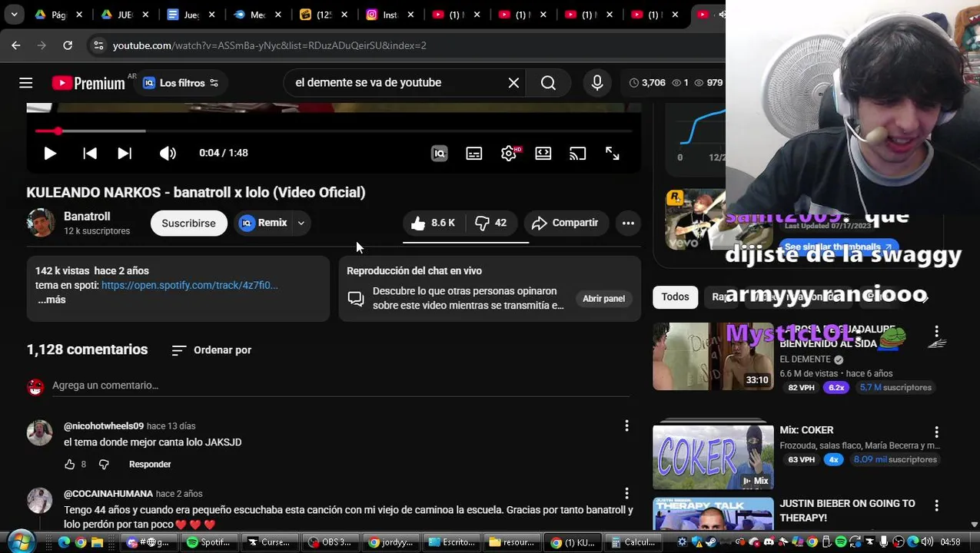This screenshot has height=553, width=980.
Task: Toggle subtitles on the video player
Action: (474, 154)
